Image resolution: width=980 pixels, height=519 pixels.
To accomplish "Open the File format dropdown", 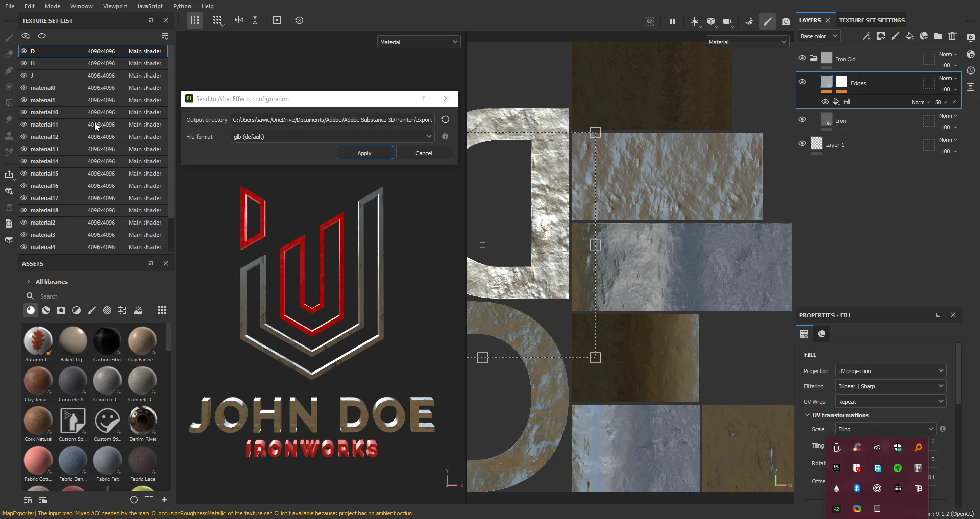I will 332,137.
